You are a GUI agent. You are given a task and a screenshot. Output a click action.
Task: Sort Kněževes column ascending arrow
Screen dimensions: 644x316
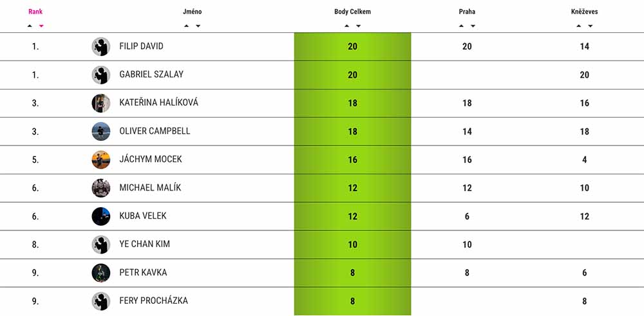point(579,26)
